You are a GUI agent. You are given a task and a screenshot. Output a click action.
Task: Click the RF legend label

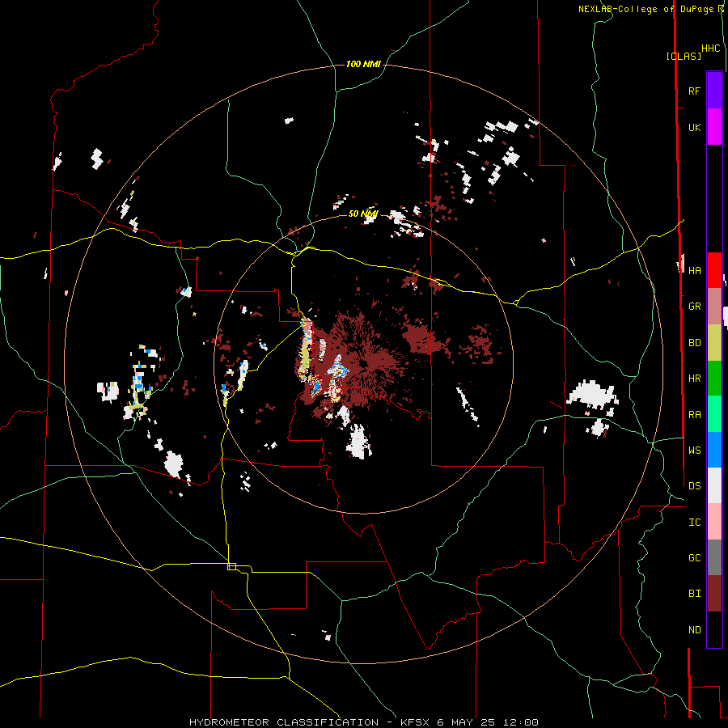click(694, 91)
